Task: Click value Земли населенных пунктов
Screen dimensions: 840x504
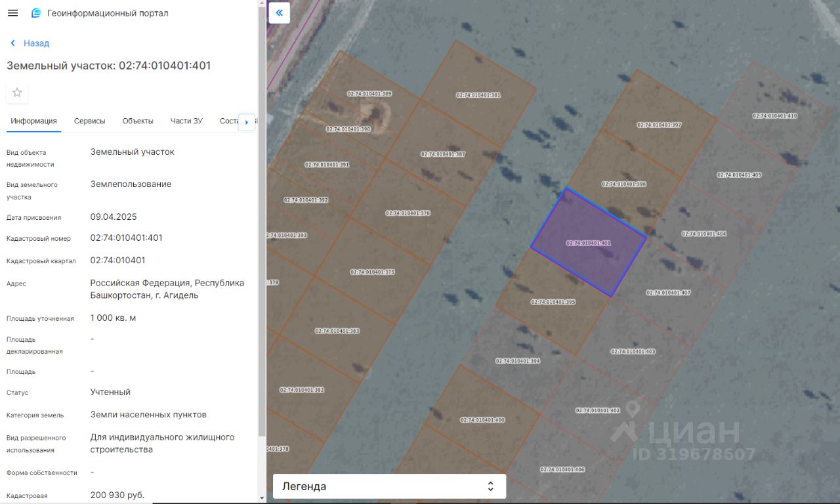Action: pos(148,414)
